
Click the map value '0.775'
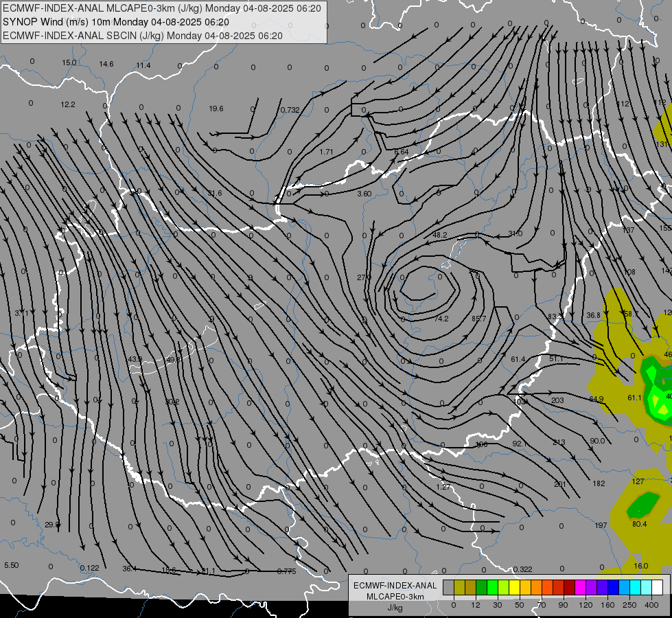(286, 571)
